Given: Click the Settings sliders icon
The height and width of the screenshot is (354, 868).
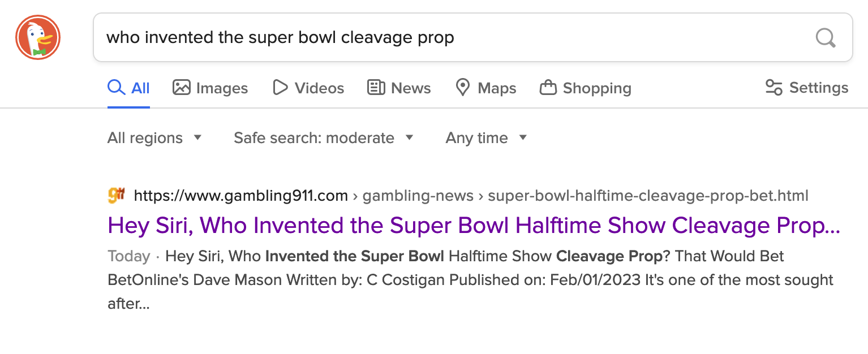Looking at the screenshot, I should point(774,88).
